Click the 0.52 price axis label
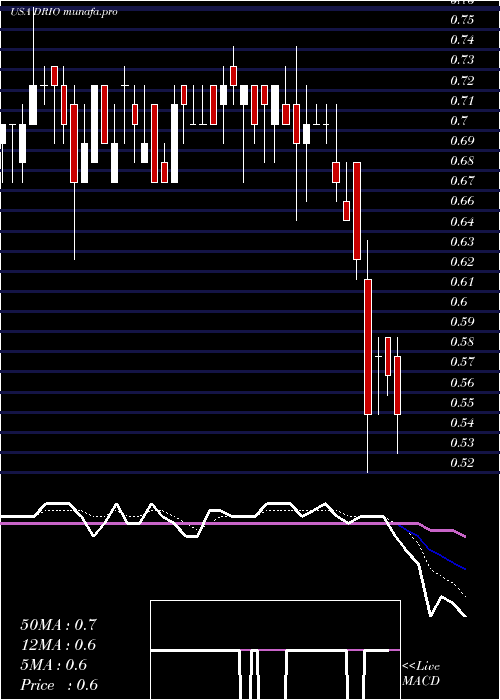Screen dimensions: 500x700 pyautogui.click(x=462, y=463)
